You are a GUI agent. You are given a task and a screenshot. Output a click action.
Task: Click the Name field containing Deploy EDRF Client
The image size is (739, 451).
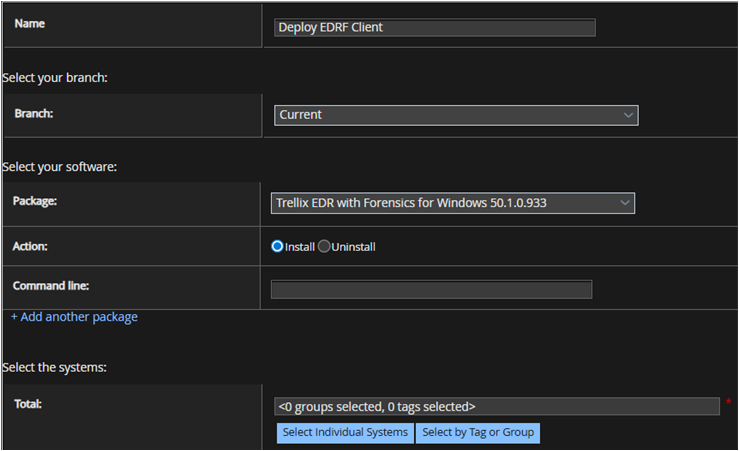434,27
